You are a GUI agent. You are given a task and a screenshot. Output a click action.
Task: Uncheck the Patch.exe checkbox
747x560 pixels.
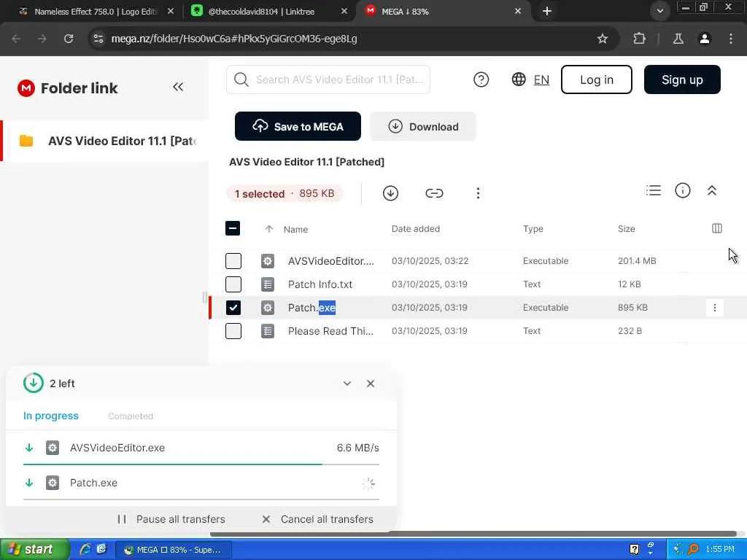coord(233,308)
